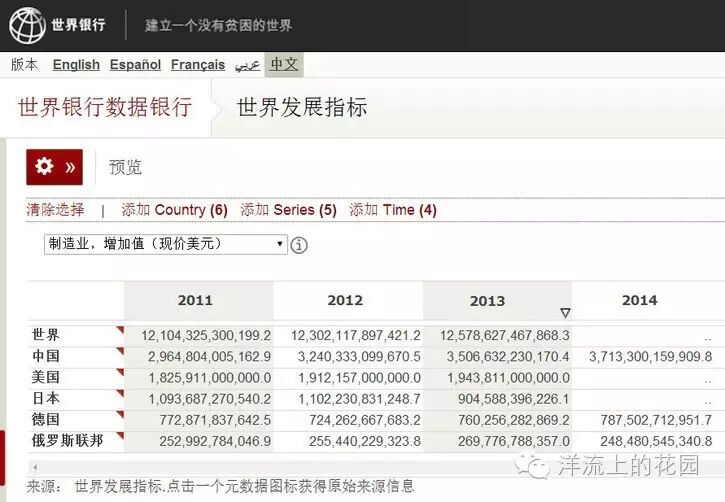This screenshot has height=502, width=725.
Task: Click cell 12,104,325,300,199.2
Action: (x=206, y=336)
